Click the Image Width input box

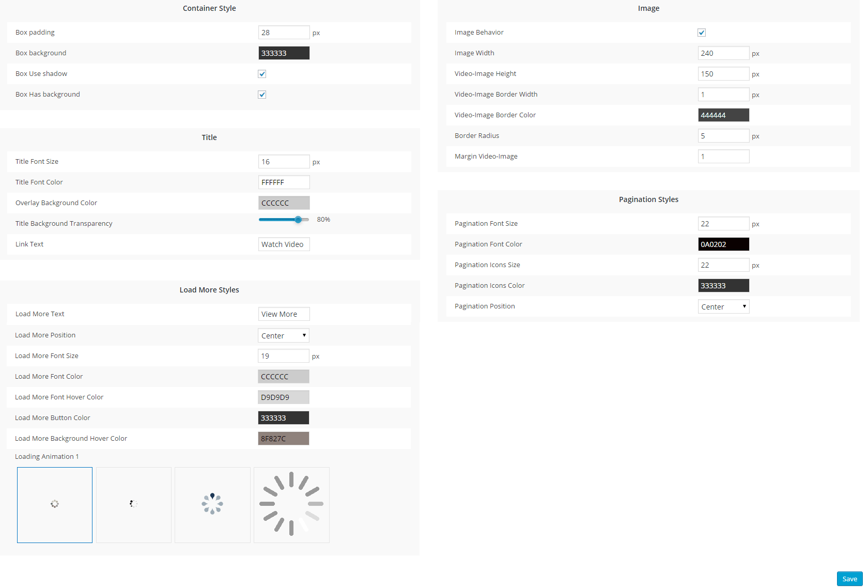(723, 53)
